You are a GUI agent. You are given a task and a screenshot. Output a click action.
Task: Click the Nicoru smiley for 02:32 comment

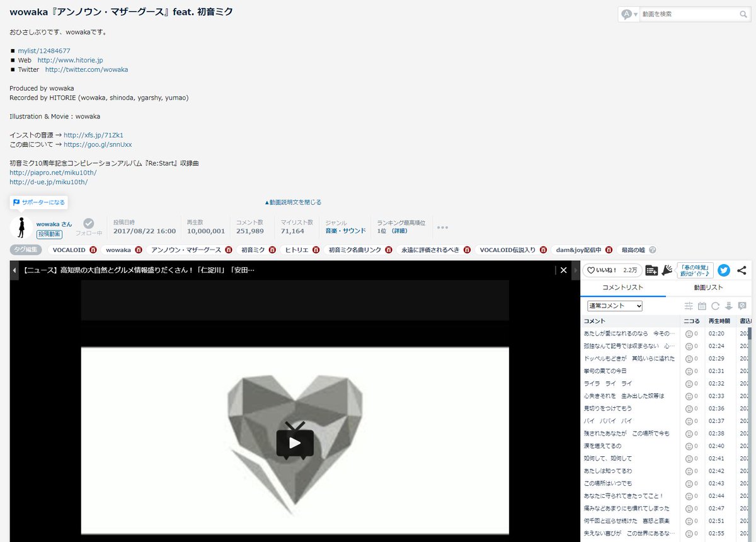(689, 383)
